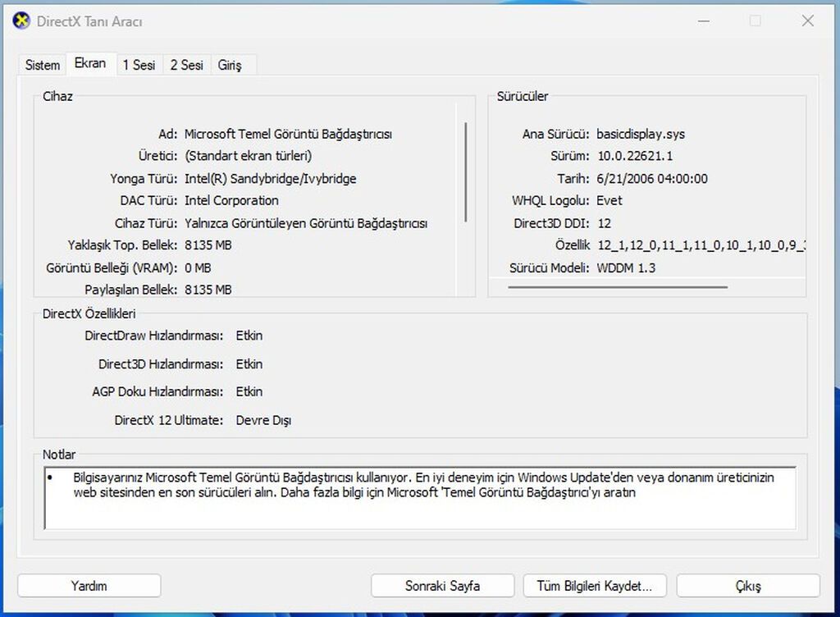Image resolution: width=840 pixels, height=617 pixels.
Task: Click the Sonraki Sayfa button
Action: [x=442, y=585]
